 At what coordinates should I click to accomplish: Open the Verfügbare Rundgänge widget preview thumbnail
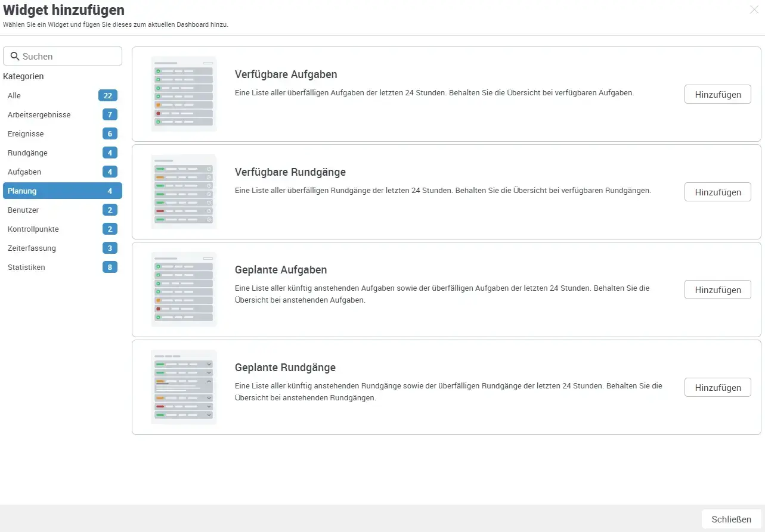pos(184,191)
